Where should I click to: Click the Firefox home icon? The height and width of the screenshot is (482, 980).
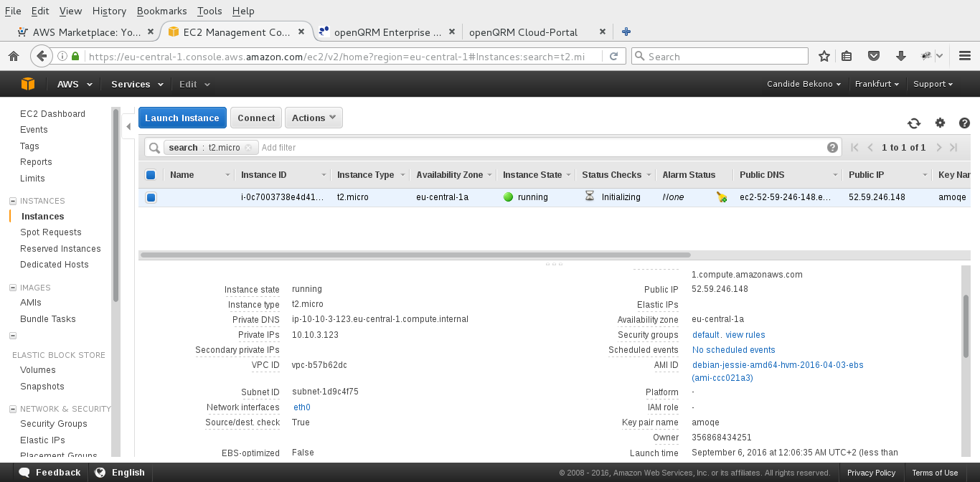point(14,56)
